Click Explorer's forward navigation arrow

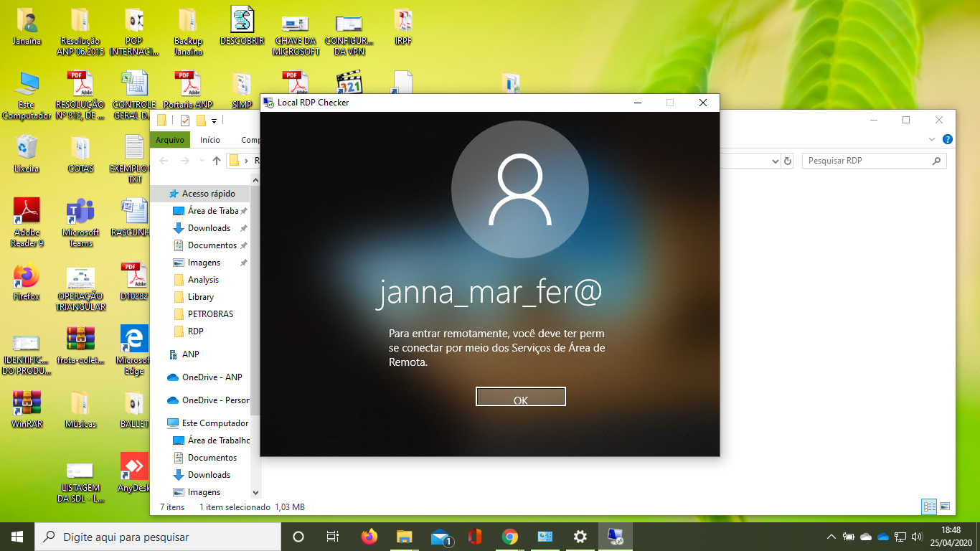click(184, 161)
